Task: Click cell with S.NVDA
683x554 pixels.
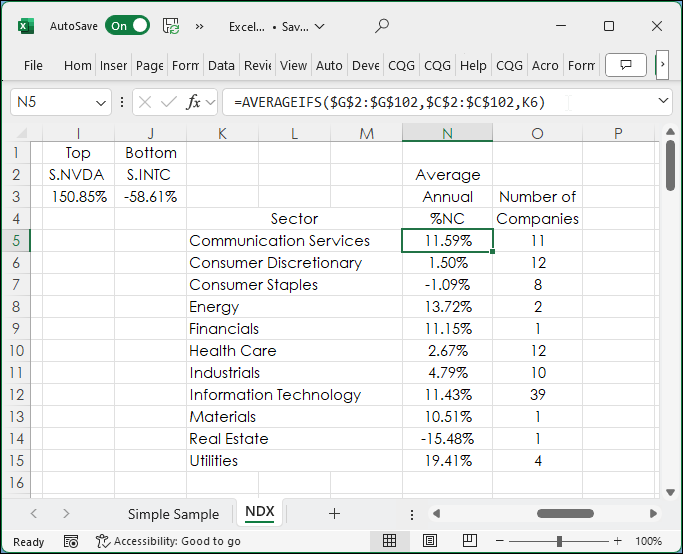Action: 78,175
